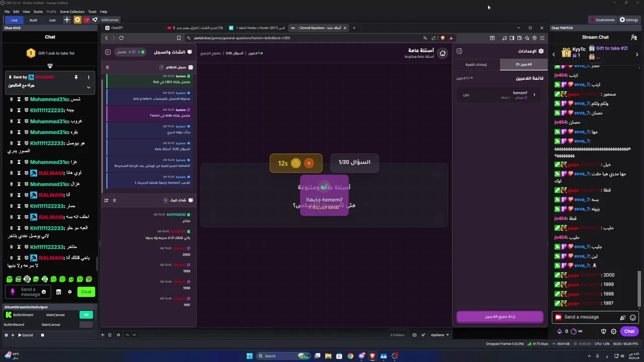Add a new Aitum output
Image resolution: width=644 pixels, height=362 pixels.
coord(13,335)
